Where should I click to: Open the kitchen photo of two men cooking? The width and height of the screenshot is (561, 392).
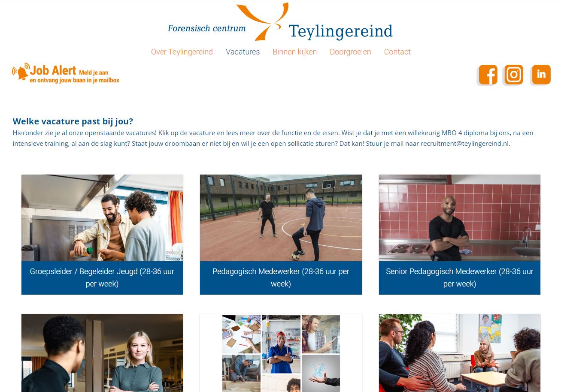[x=102, y=218]
